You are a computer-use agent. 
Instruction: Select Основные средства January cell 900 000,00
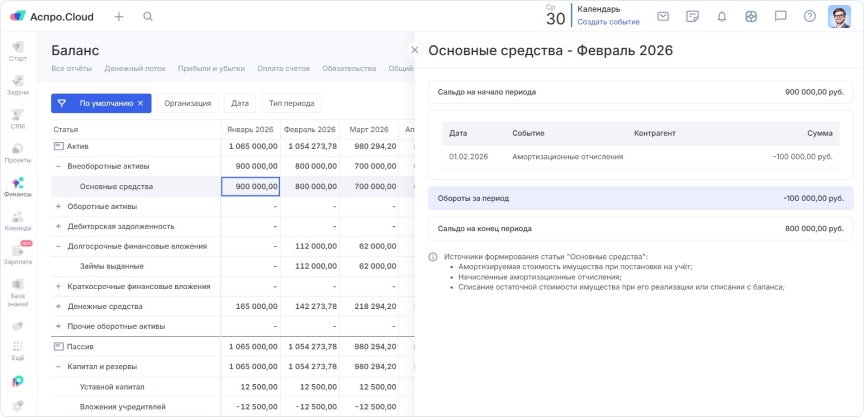click(x=251, y=186)
